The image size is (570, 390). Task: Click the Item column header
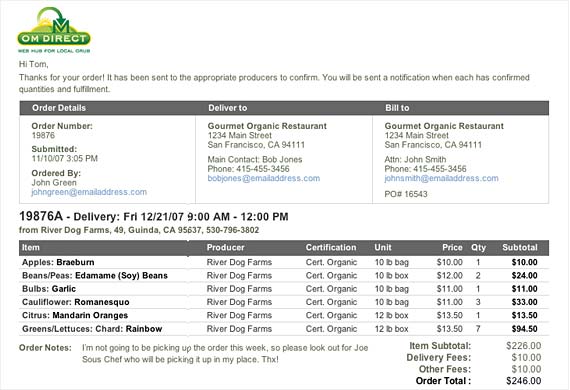point(31,248)
